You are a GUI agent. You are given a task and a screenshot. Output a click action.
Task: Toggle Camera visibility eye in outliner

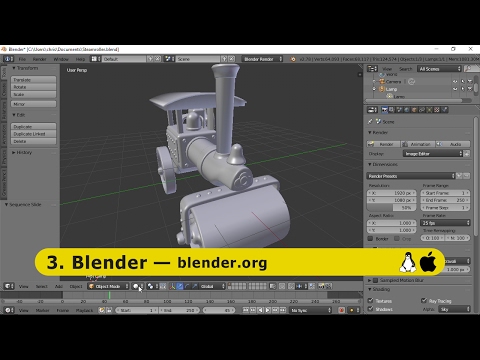[455, 81]
